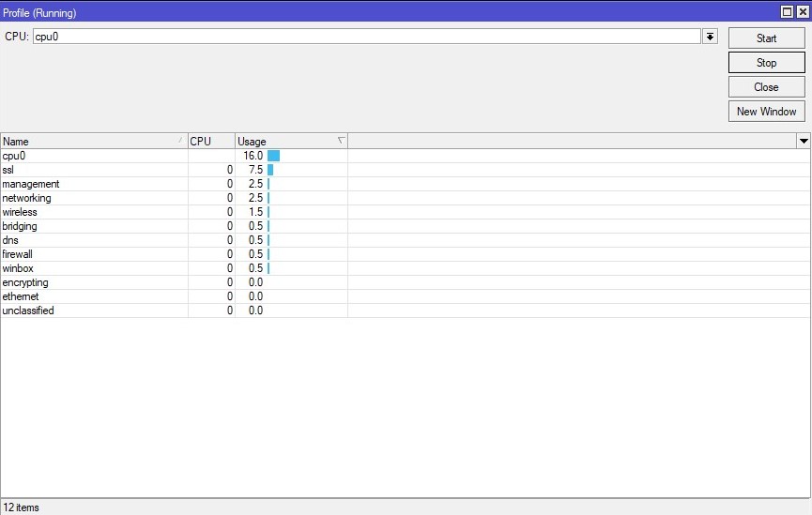Click the 2.5 usage value for networking
Viewport: 812px width, 515px height.
[x=256, y=198]
